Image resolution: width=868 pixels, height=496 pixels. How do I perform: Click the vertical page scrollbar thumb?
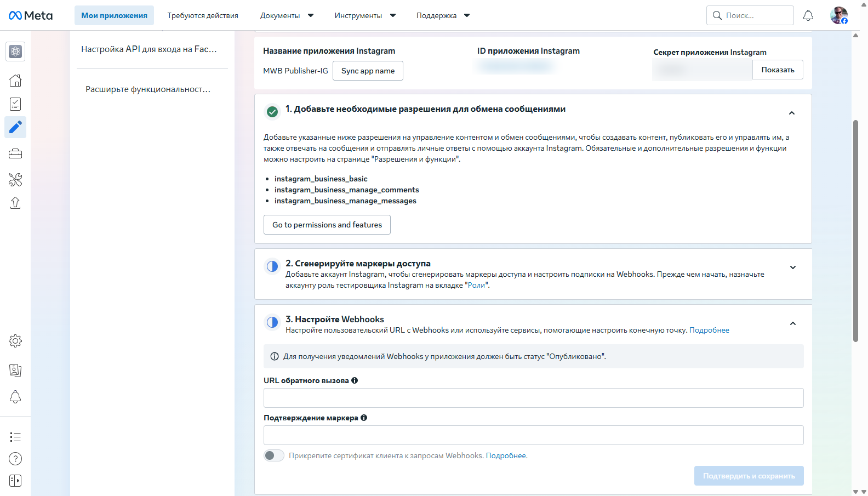(856, 230)
